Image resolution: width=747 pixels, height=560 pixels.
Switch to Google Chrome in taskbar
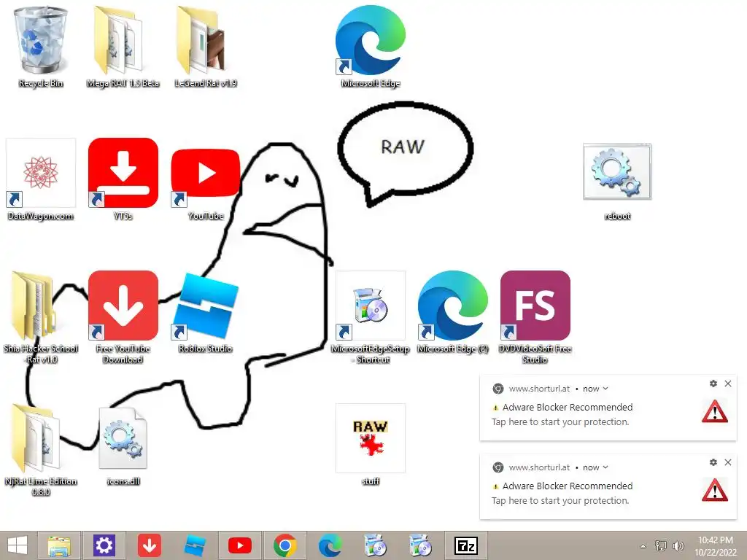pos(285,545)
